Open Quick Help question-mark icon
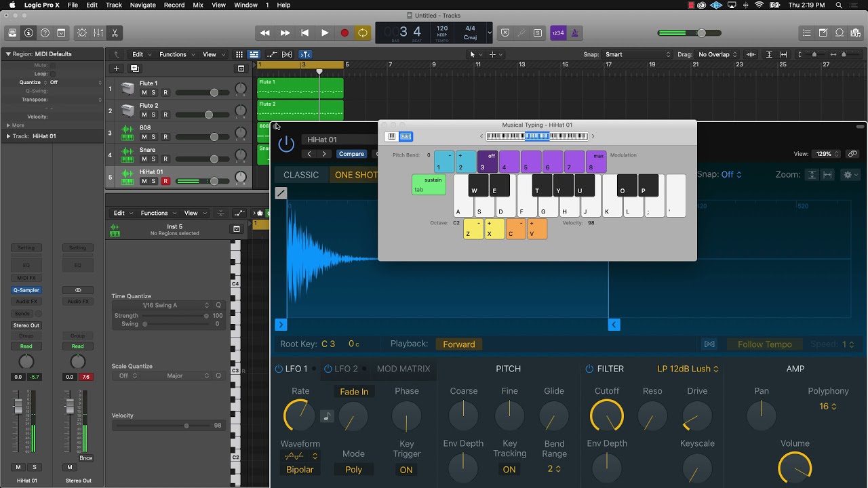Viewport: 868px width, 488px height. (x=45, y=33)
